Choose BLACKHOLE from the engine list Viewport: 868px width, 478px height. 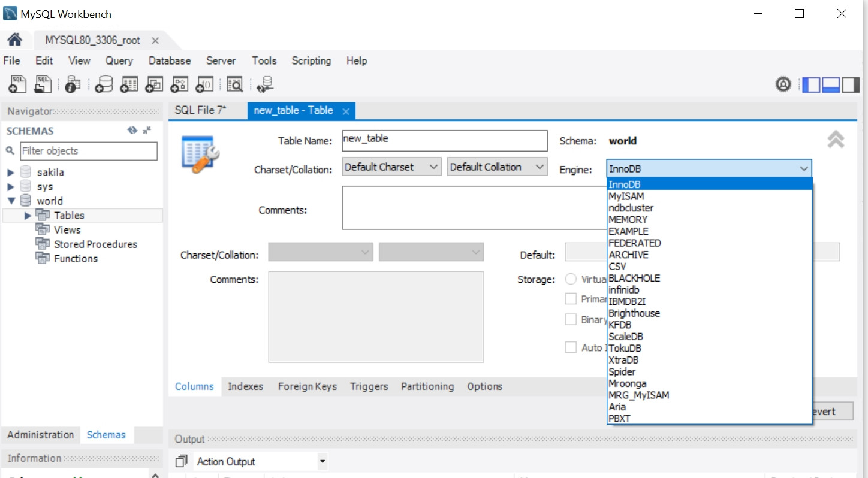click(709, 278)
